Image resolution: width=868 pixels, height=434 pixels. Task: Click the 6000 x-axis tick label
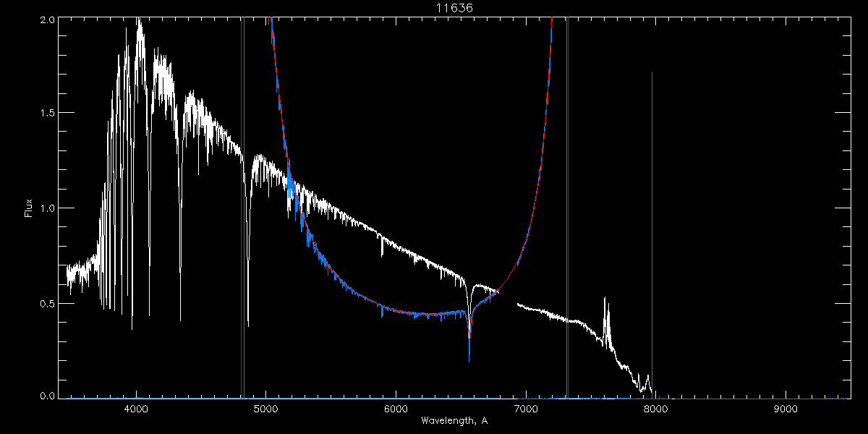[396, 409]
